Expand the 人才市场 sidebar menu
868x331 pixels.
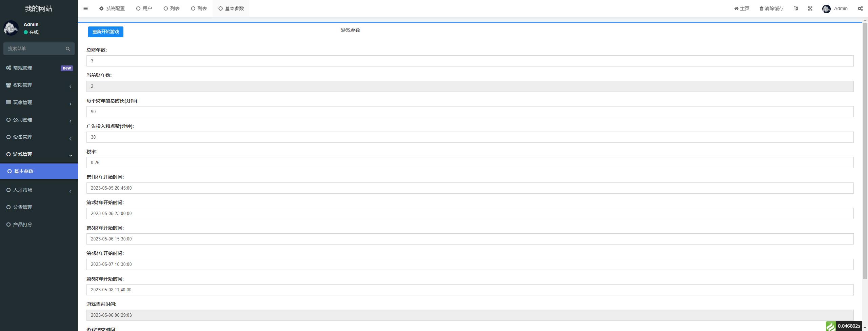(x=39, y=190)
